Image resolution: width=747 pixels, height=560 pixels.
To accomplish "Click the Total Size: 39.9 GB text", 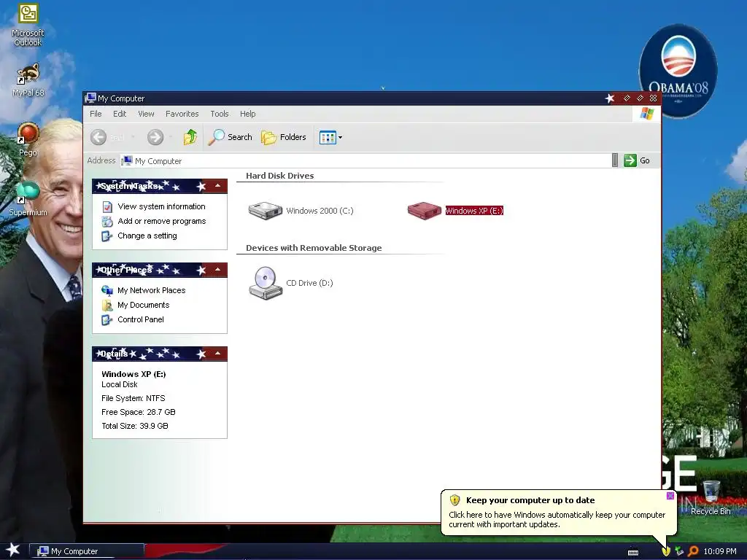I will (x=135, y=426).
